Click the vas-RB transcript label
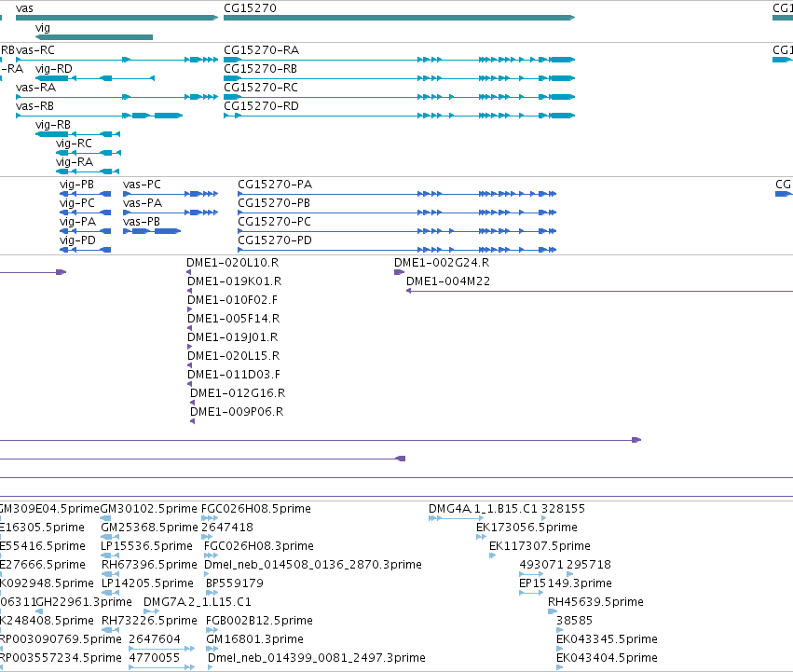The width and height of the screenshot is (793, 672). pyautogui.click(x=34, y=106)
